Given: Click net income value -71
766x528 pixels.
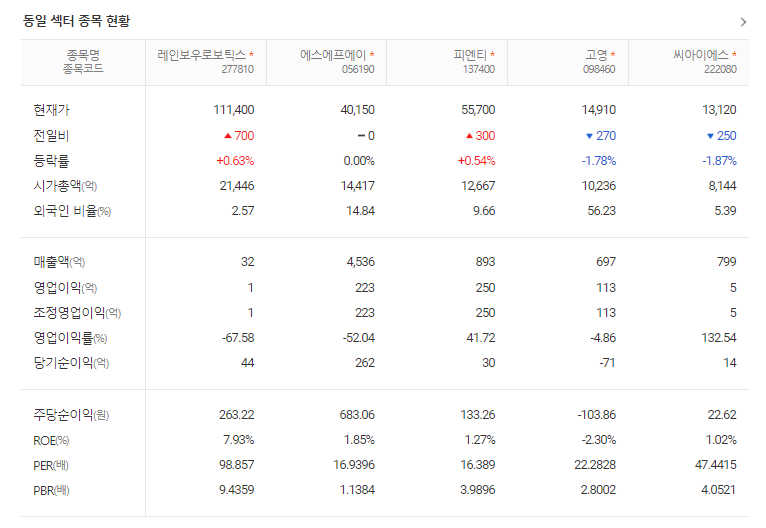Looking at the screenshot, I should (606, 362).
